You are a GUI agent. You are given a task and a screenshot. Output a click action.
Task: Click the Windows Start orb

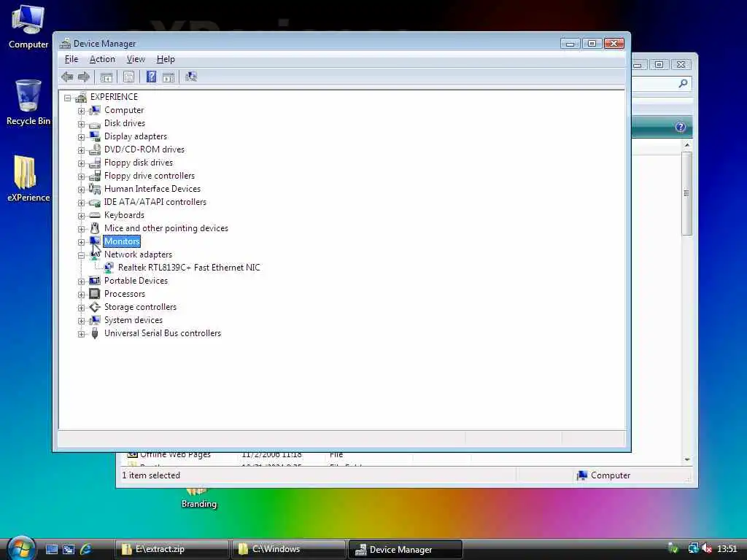point(21,548)
